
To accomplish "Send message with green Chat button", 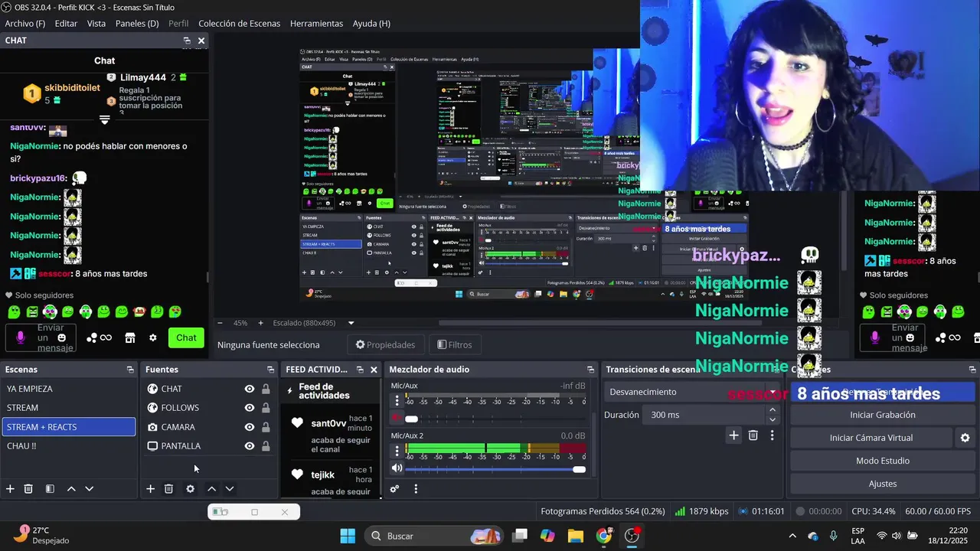I will 186,337.
